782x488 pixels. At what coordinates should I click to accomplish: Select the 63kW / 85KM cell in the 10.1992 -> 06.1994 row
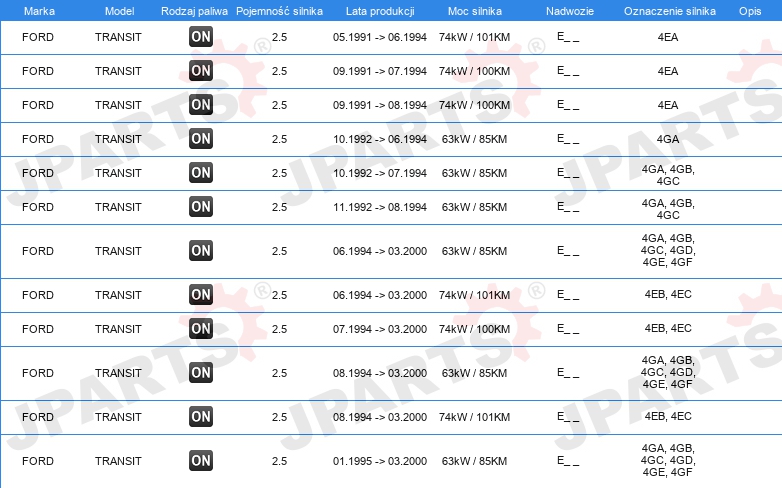pyautogui.click(x=474, y=139)
